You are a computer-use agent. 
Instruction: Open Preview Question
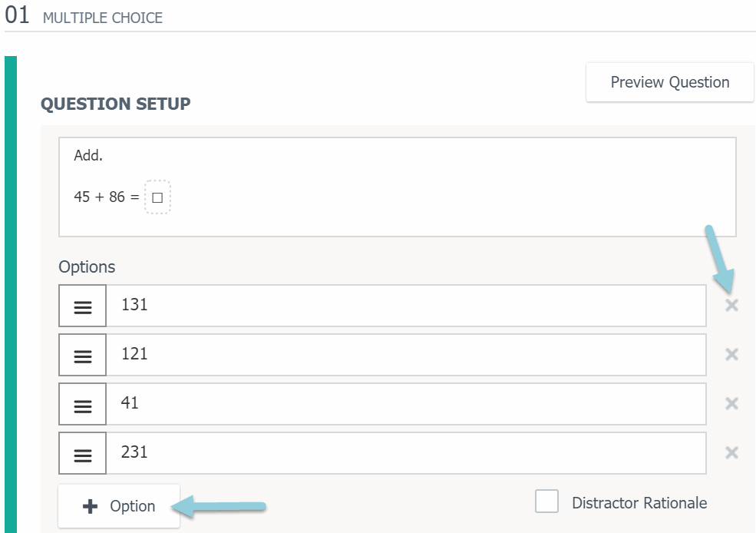tap(669, 82)
